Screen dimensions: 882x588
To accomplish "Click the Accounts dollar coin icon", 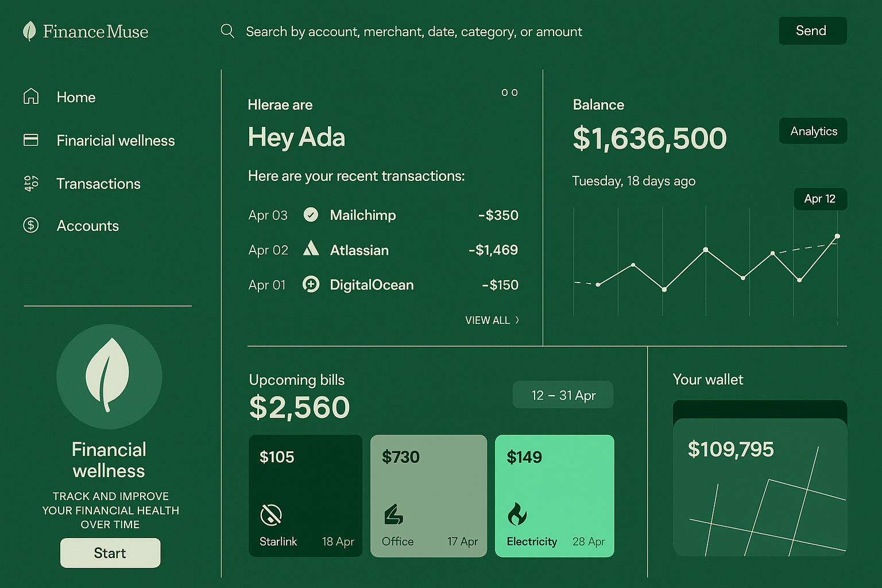I will point(31,225).
